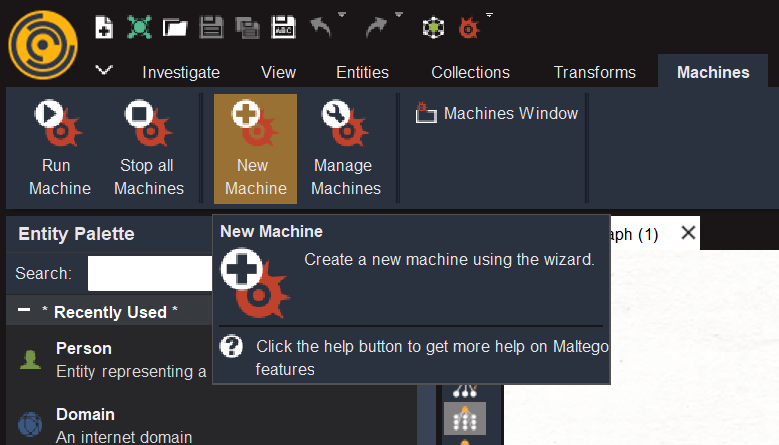This screenshot has height=445, width=779.
Task: Click the Entity Palette panel title
Action: (x=77, y=234)
